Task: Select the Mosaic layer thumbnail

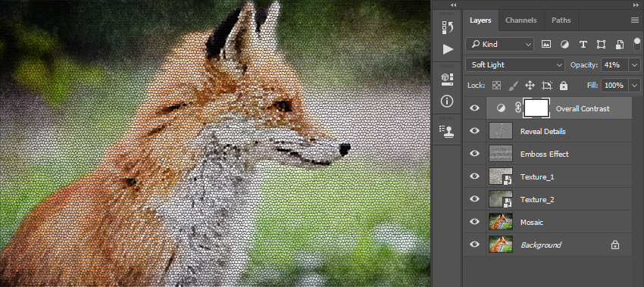Action: pos(501,222)
